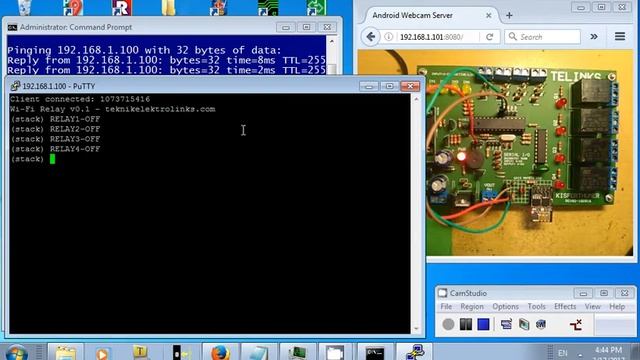Image resolution: width=640 pixels, height=360 pixels.
Task: Click the Command Prompt title bar icon
Action: (x=12, y=27)
